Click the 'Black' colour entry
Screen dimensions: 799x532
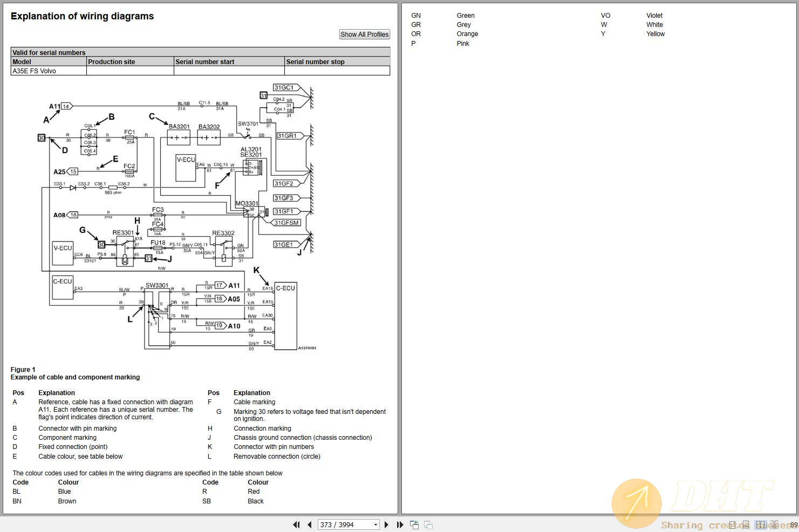click(x=256, y=501)
